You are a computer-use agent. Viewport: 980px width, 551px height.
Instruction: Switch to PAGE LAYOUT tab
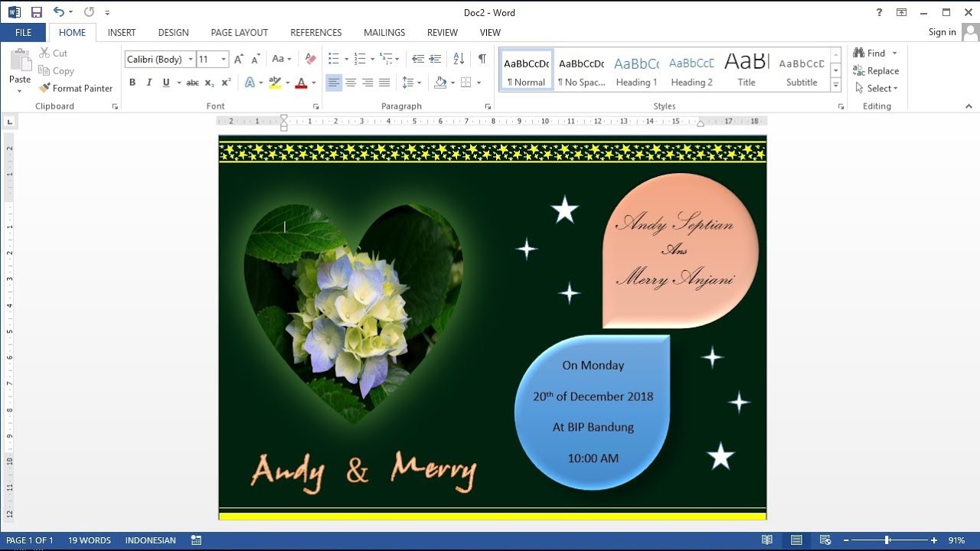click(x=239, y=32)
